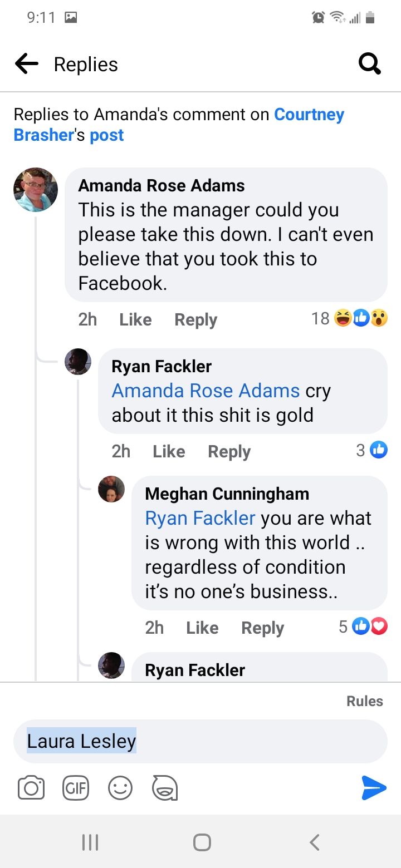401x868 pixels.
Task: Open Courtney Brasher's profile link
Action: point(178,125)
